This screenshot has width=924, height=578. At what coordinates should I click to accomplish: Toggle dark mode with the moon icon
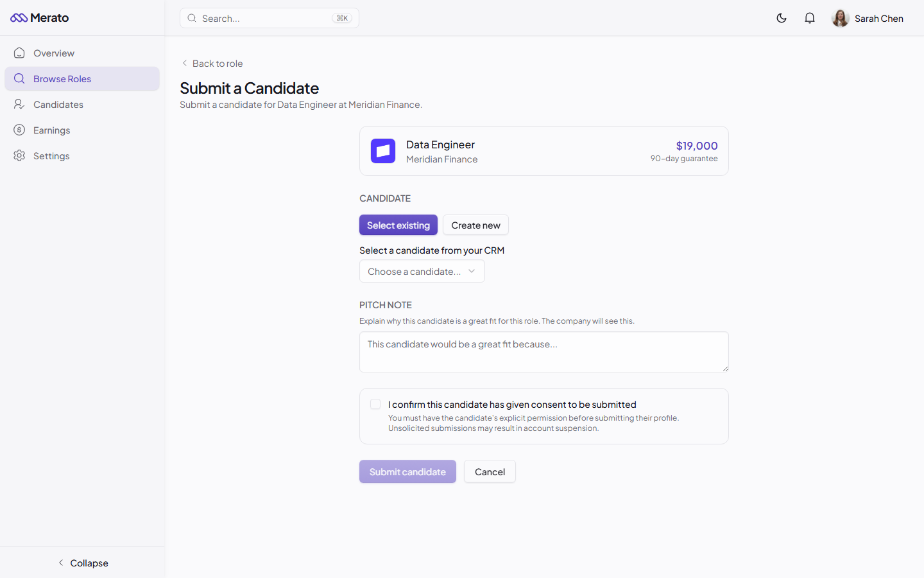coord(782,18)
